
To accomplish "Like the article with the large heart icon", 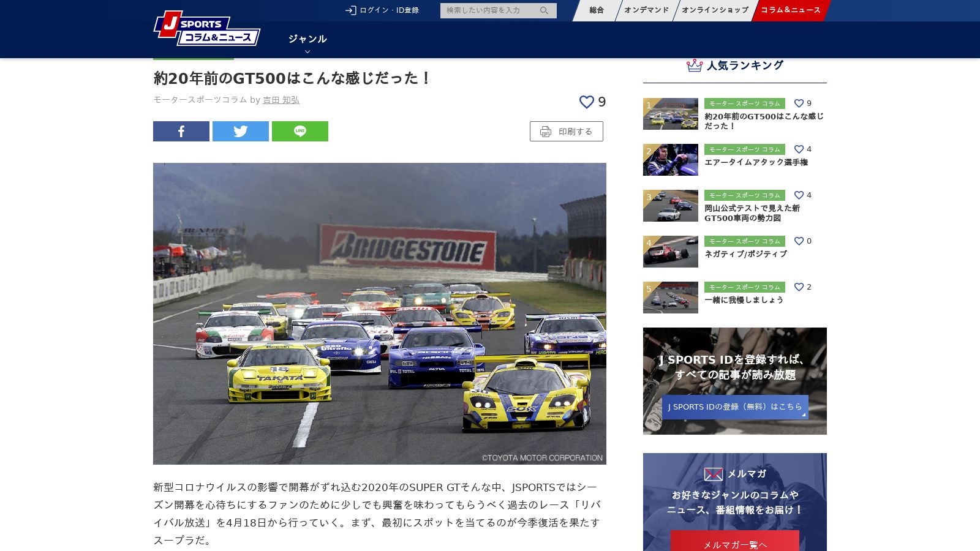I will [x=587, y=102].
